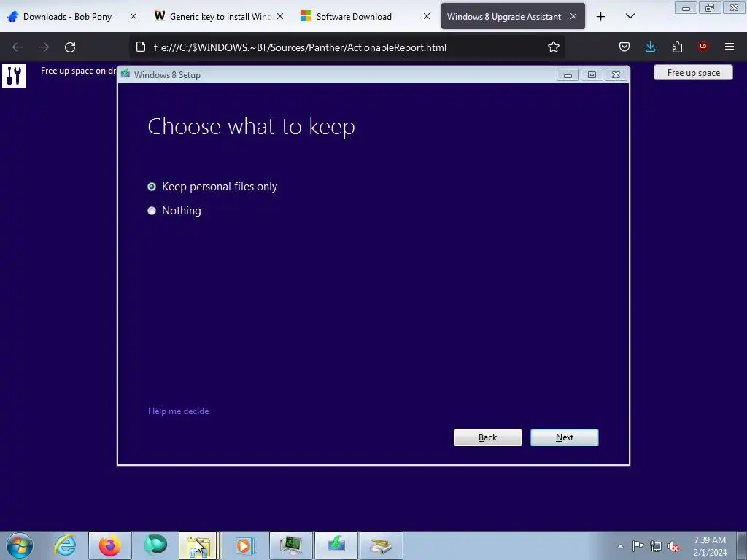
Task: Select the Nothing radio option
Action: pos(174,211)
